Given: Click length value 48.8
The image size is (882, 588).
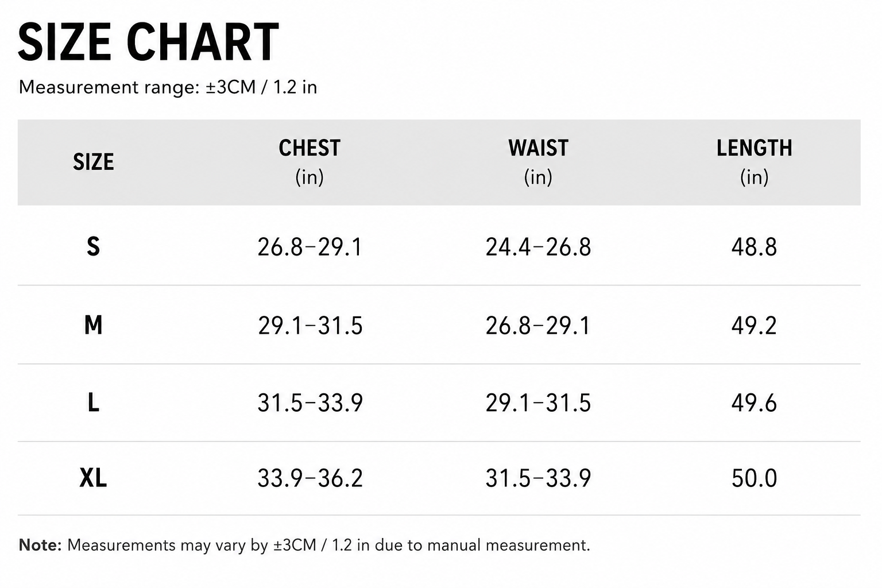Looking at the screenshot, I should click(x=754, y=247).
